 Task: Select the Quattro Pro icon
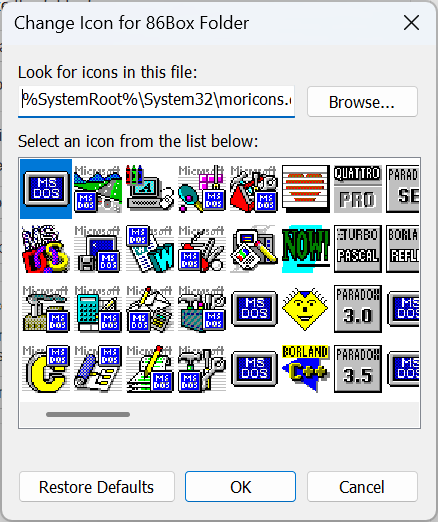[x=357, y=189]
